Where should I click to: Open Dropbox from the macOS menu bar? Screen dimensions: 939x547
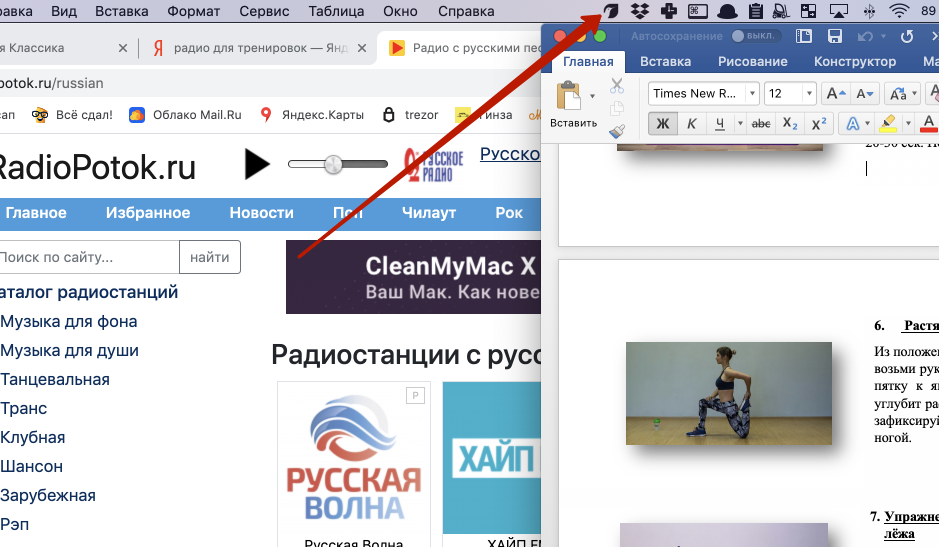click(640, 11)
